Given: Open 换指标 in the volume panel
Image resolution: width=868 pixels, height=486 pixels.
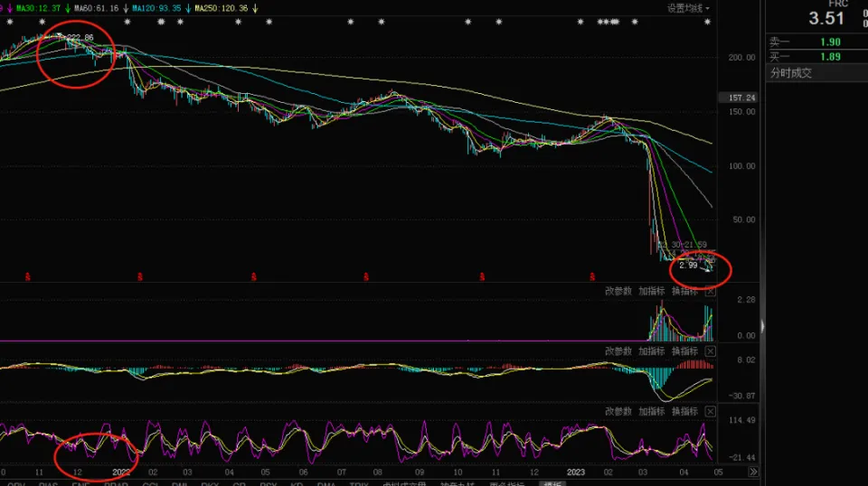Looking at the screenshot, I should [684, 291].
